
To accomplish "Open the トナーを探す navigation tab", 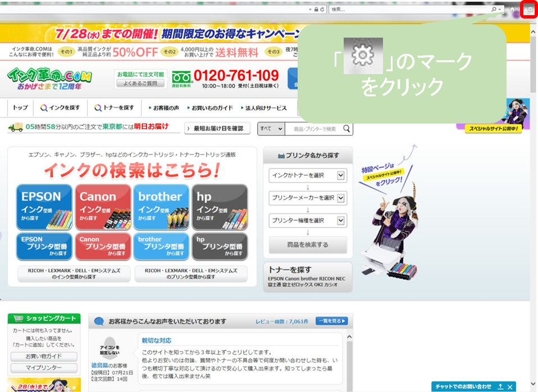I will coord(115,108).
